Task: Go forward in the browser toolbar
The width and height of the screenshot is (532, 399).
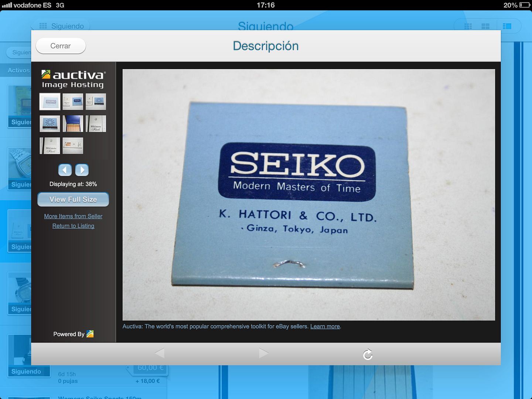Action: coord(263,353)
